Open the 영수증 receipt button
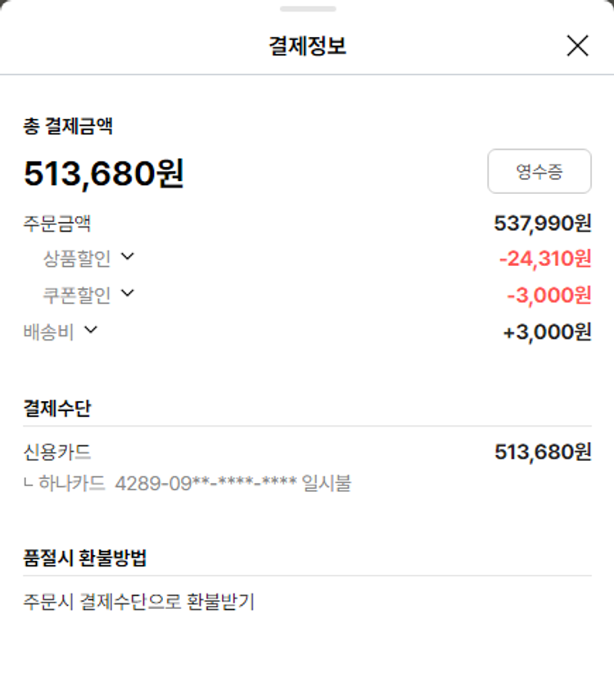The width and height of the screenshot is (614, 700). pos(539,171)
